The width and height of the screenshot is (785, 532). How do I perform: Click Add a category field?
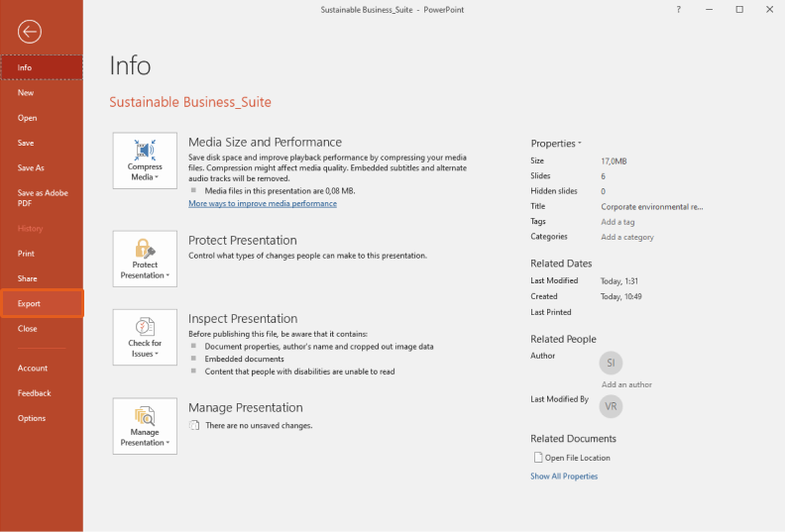coord(627,237)
